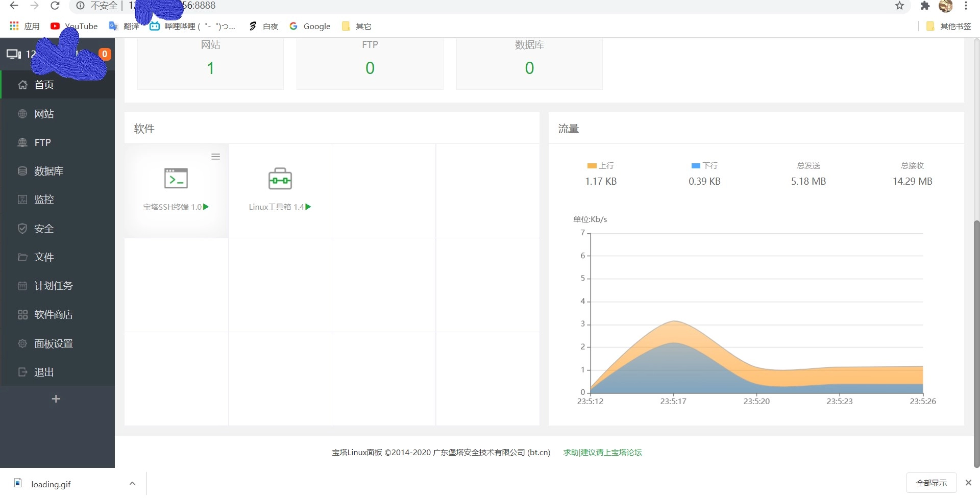Open the browser extensions puzzle icon
Viewport: 980px width, 498px height.
coord(925,6)
